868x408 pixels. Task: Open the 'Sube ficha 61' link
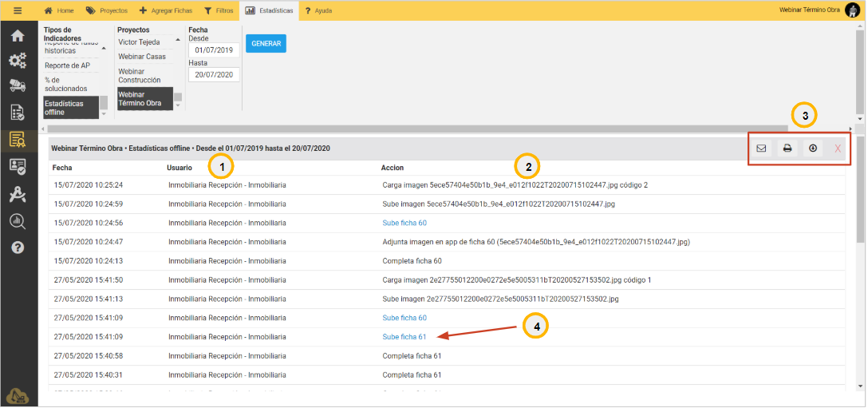[404, 337]
